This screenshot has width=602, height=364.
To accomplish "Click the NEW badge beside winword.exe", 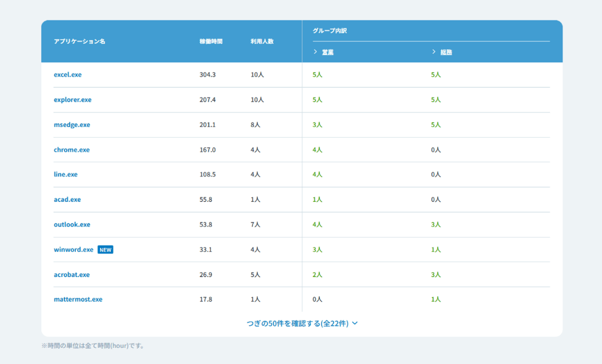I will click(x=105, y=249).
